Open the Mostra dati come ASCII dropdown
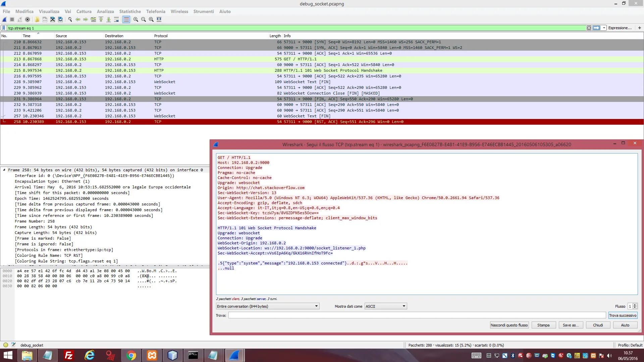Screen dimensions: 644x362 (x=385, y=306)
